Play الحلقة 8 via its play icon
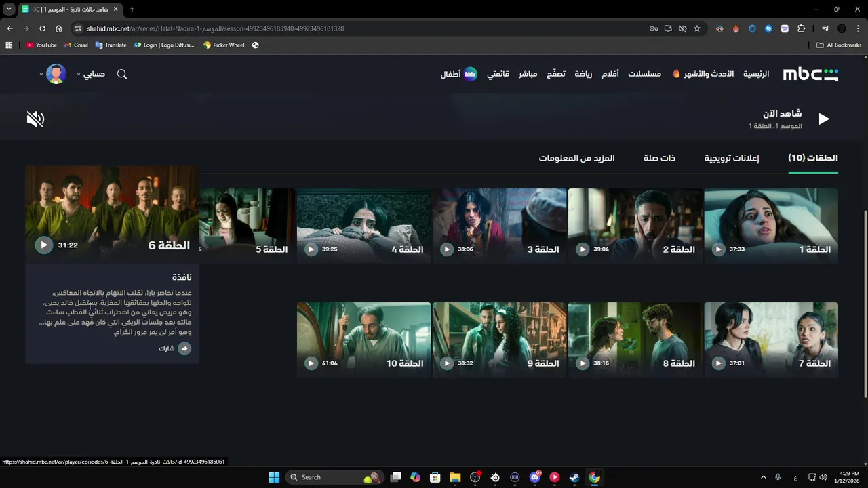868x488 pixels. pyautogui.click(x=583, y=363)
